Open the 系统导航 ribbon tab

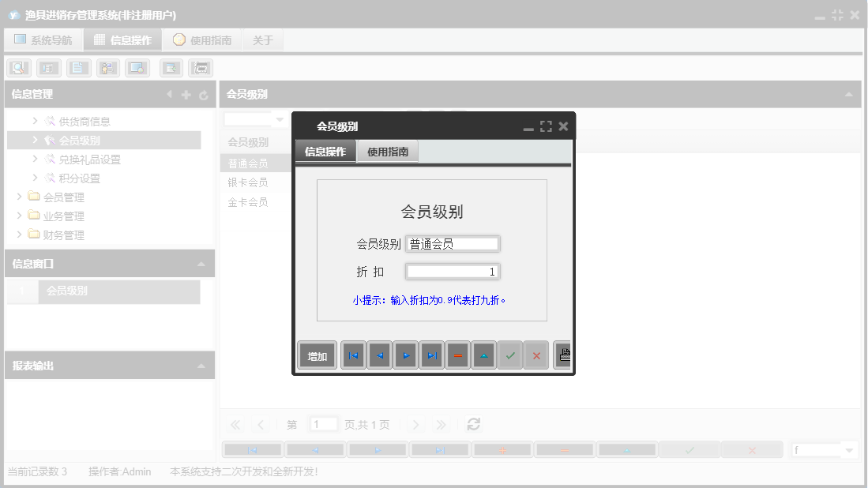tap(43, 39)
